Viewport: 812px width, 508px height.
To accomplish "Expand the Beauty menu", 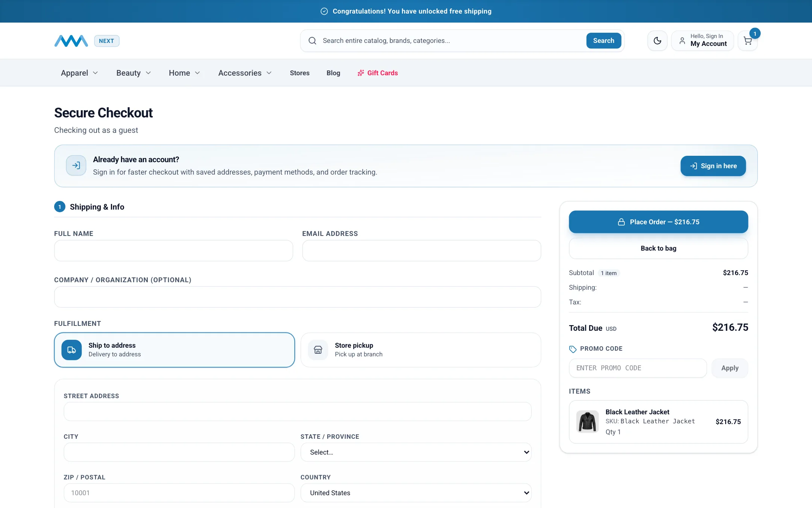I will click(x=133, y=73).
